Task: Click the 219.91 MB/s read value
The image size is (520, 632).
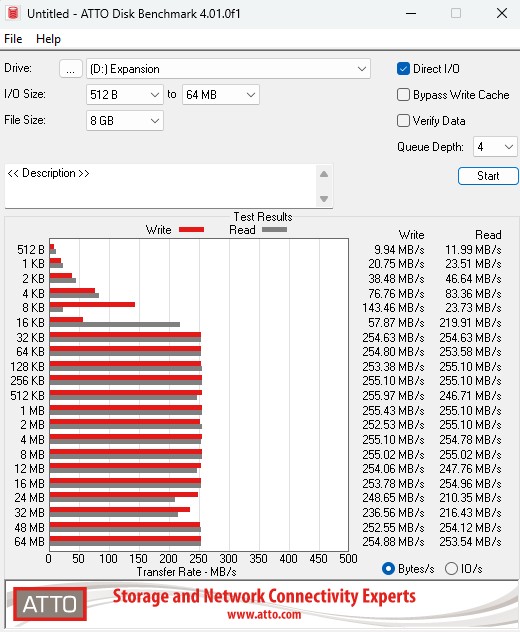Action: click(470, 323)
